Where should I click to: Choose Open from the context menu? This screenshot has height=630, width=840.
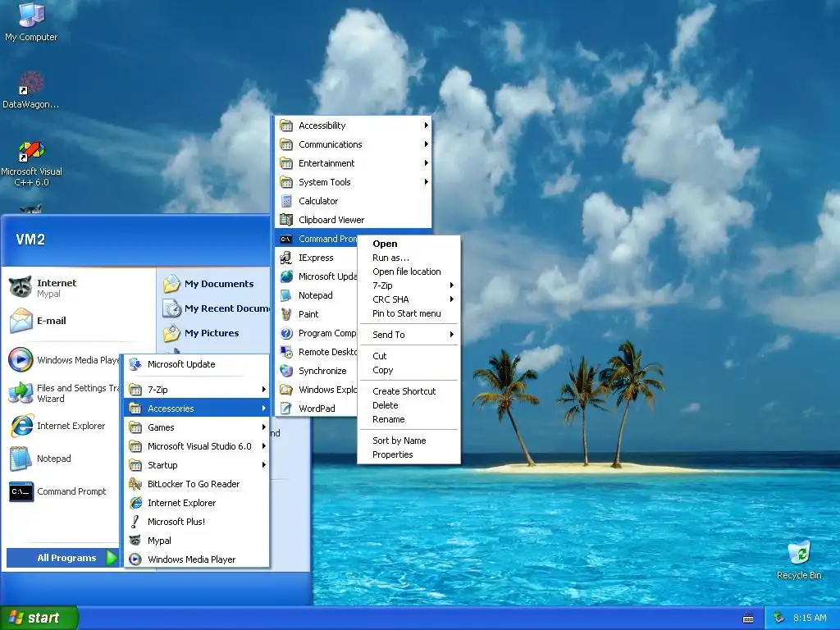pos(409,244)
